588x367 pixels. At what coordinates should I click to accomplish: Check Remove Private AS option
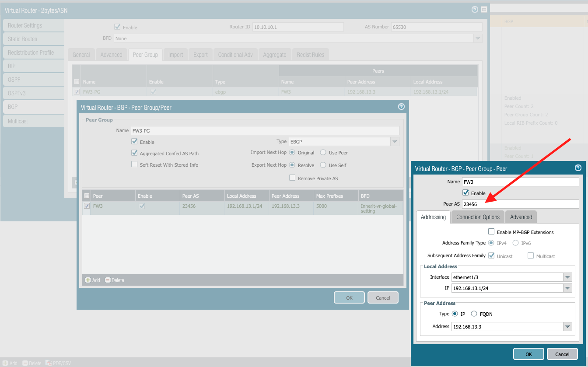[x=292, y=178]
